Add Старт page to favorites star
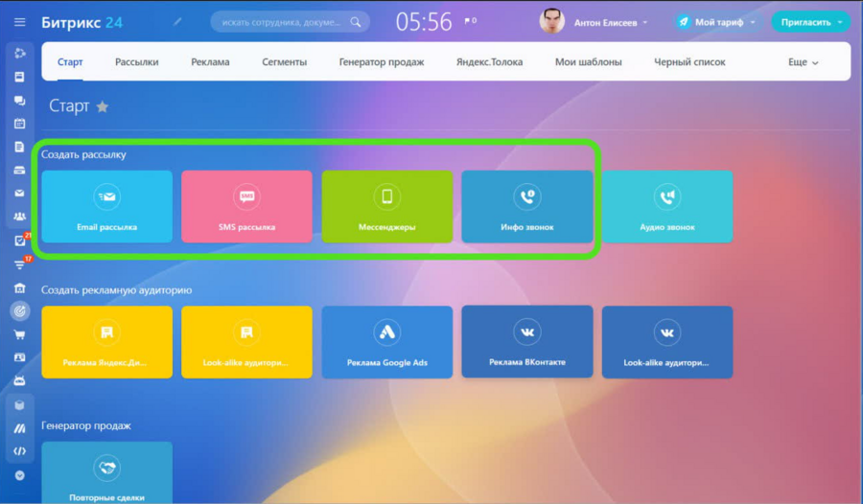This screenshot has height=504, width=863. tap(103, 106)
